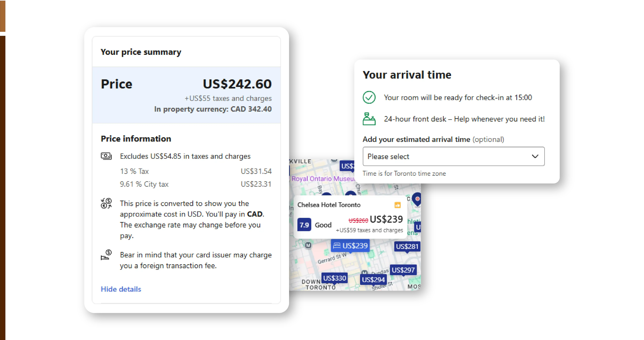The image size is (644, 340).
Task: Select the US$294 map price marker
Action: [x=373, y=280]
